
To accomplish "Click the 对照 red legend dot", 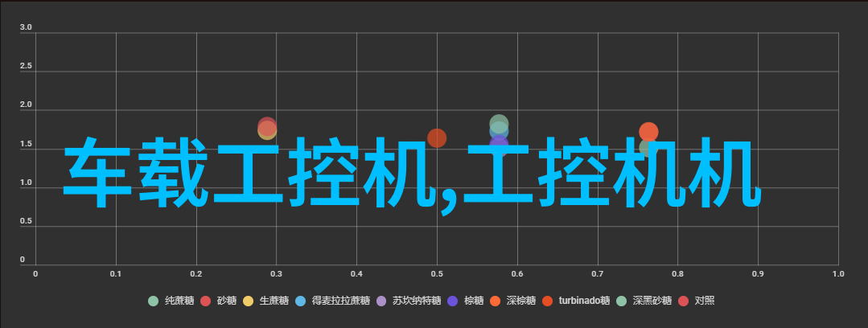I will (683, 301).
